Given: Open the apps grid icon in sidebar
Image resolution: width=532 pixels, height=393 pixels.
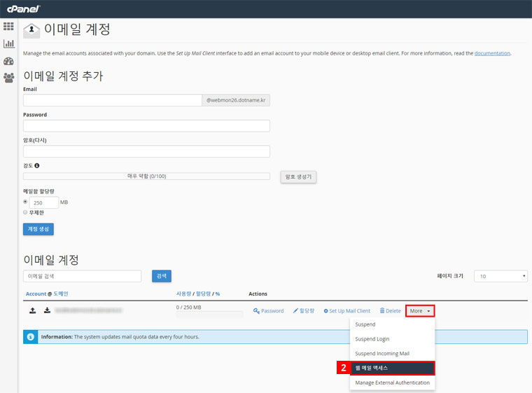Looking at the screenshot, I should 8,27.
